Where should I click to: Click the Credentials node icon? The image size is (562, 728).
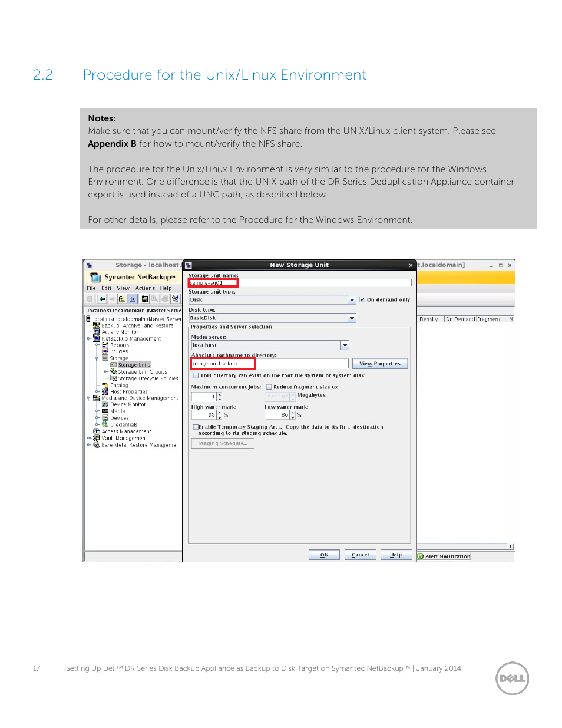pyautogui.click(x=105, y=424)
